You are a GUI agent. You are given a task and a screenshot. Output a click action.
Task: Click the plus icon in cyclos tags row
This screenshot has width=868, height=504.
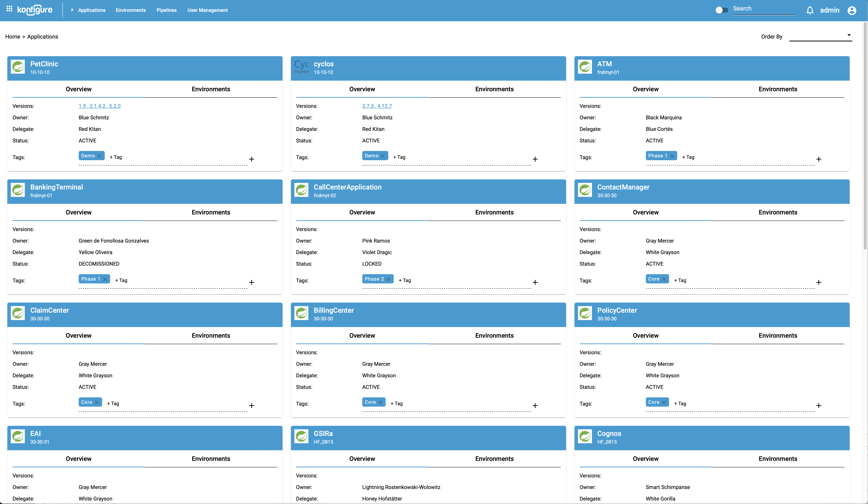click(535, 159)
